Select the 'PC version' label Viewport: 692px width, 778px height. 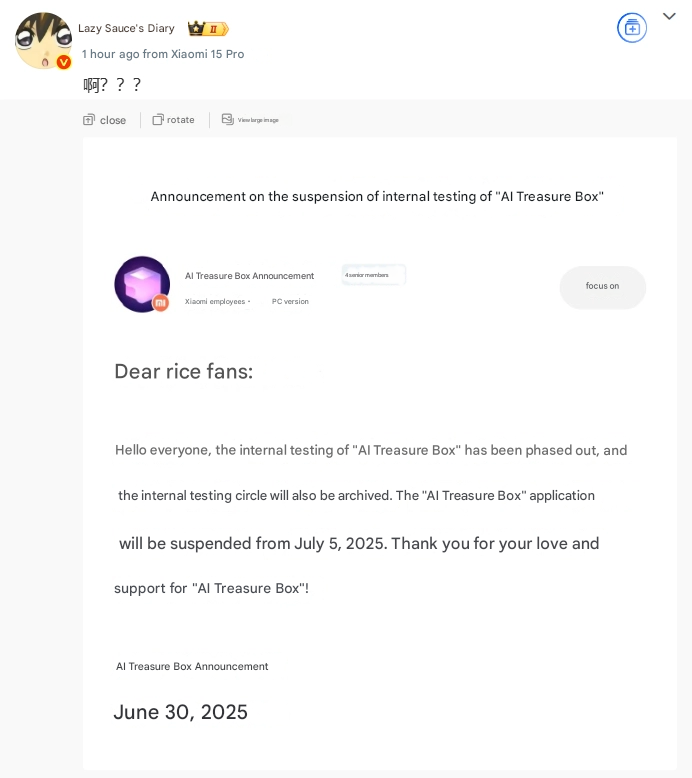290,302
